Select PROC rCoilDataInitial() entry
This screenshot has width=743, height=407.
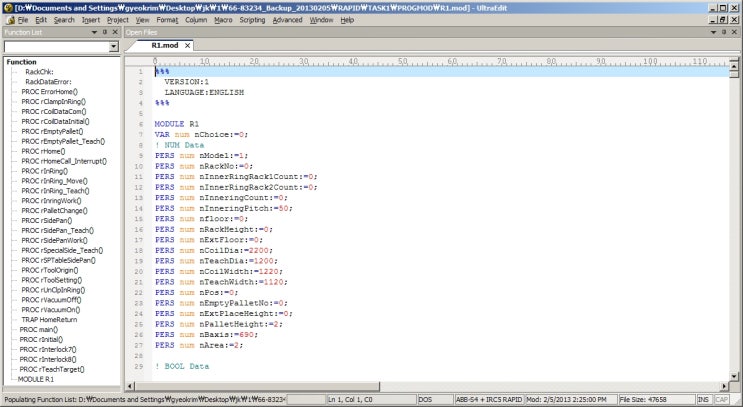55,122
